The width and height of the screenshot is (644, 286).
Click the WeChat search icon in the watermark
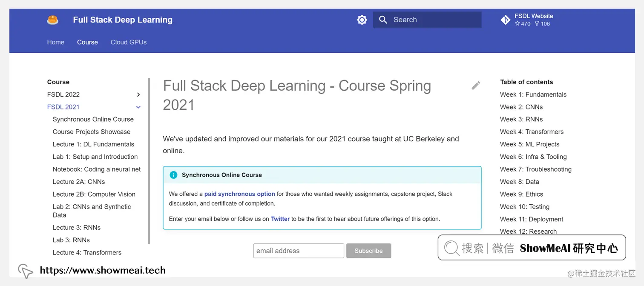[x=451, y=248]
